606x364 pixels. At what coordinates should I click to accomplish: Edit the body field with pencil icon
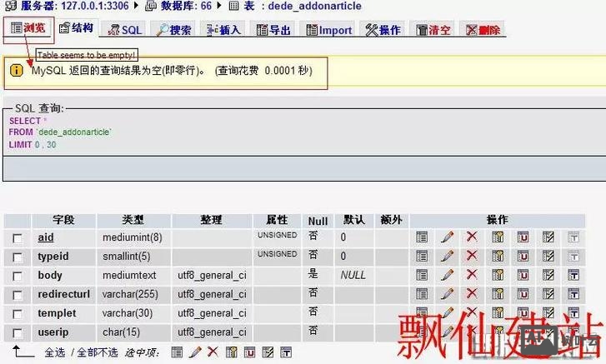[447, 275]
